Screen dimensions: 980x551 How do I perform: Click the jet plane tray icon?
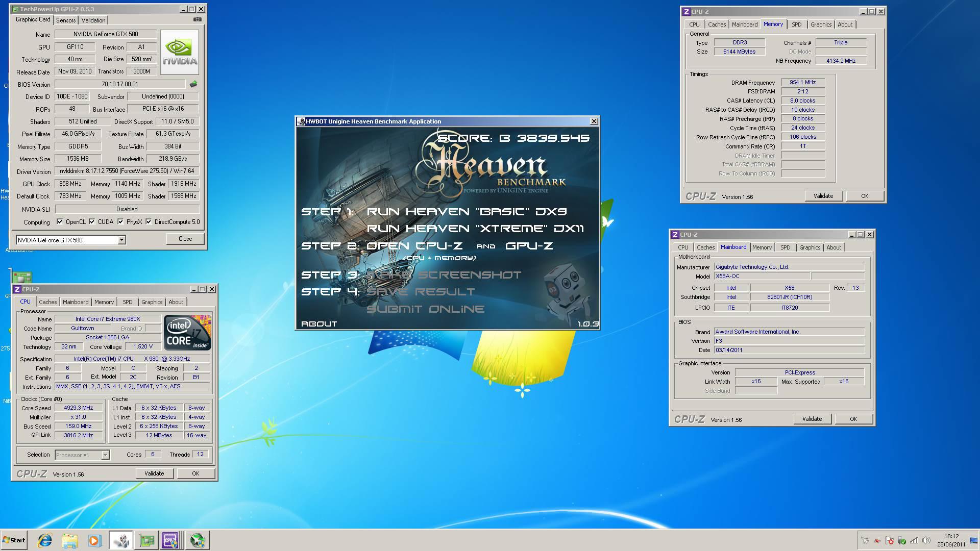coord(865,540)
